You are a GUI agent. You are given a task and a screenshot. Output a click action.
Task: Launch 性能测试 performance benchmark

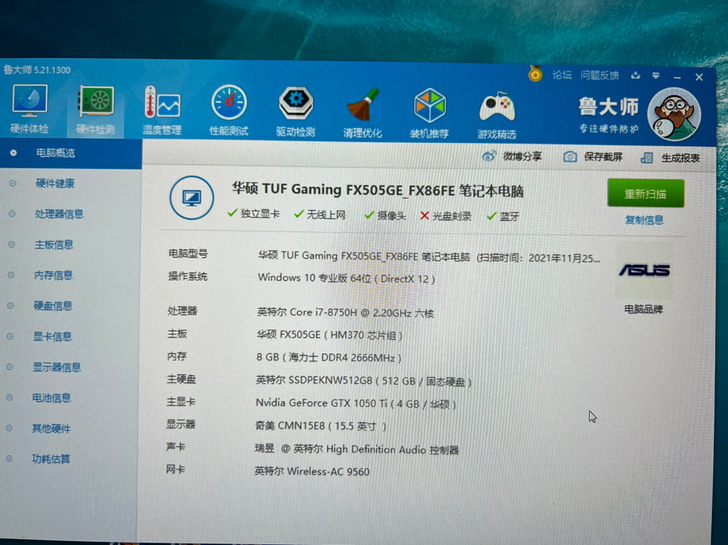pos(229,111)
